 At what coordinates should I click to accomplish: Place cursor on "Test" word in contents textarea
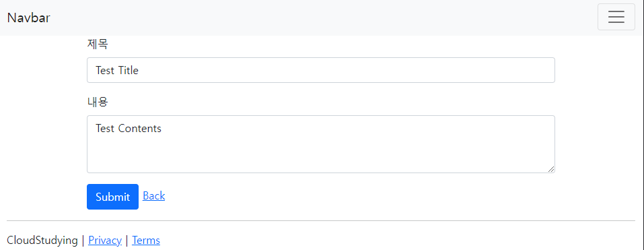coord(105,128)
